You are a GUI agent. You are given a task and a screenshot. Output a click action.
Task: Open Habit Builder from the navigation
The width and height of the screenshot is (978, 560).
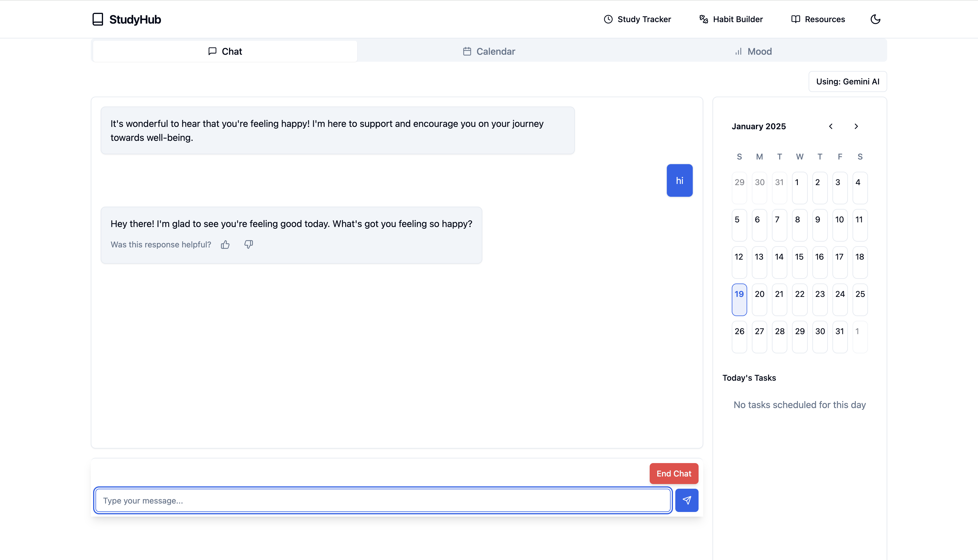tap(731, 19)
